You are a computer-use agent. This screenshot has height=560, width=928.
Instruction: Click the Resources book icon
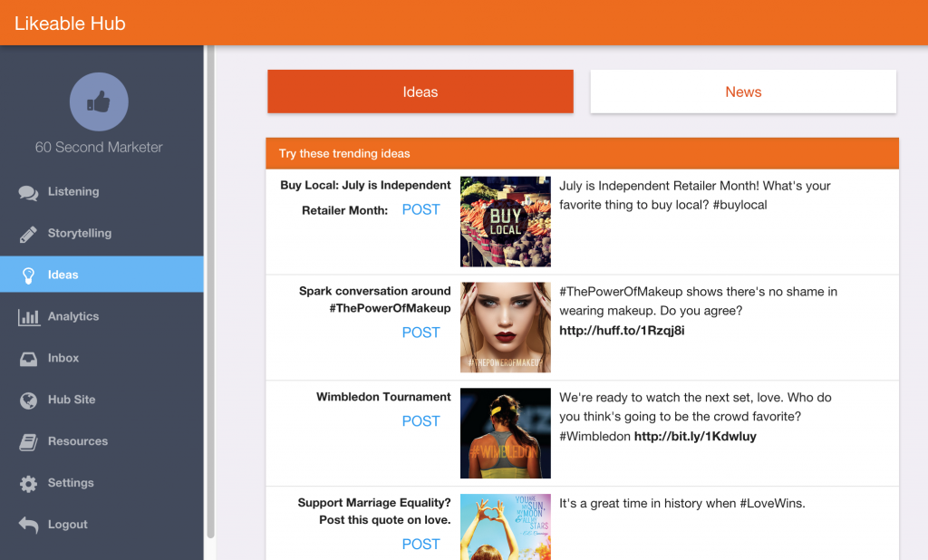[29, 442]
